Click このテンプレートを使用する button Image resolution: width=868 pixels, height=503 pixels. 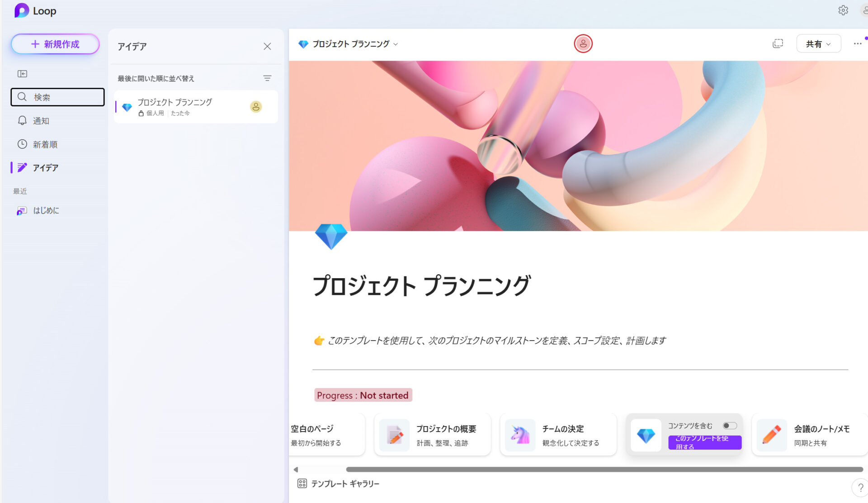pos(704,442)
